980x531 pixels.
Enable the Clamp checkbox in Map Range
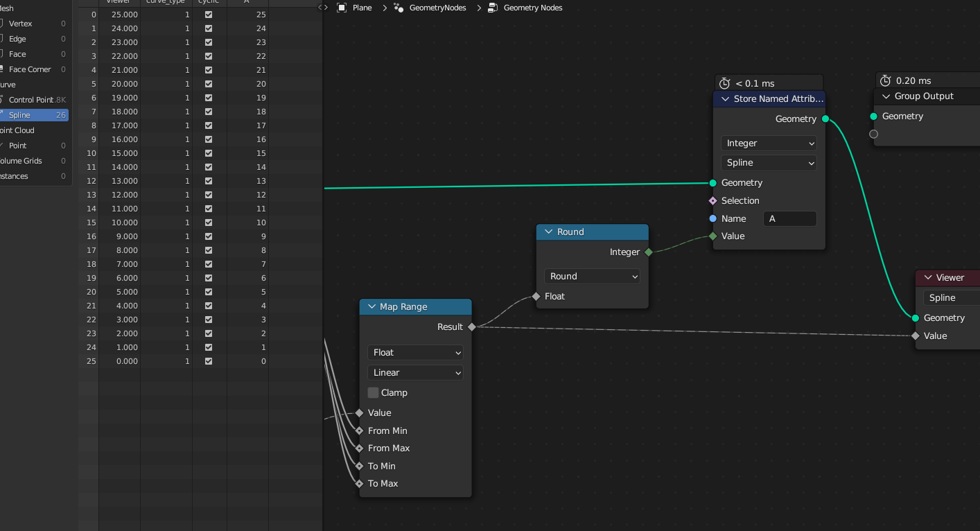coord(374,393)
